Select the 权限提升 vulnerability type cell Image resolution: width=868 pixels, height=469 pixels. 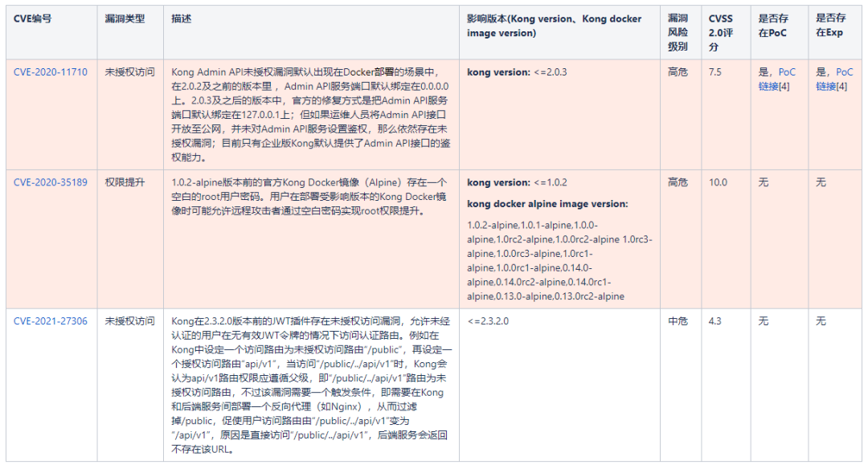(x=125, y=182)
